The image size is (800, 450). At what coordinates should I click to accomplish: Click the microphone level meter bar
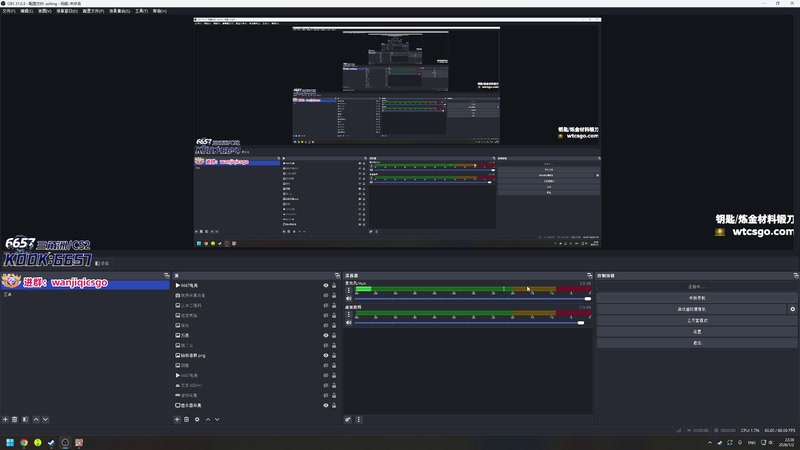(473, 289)
